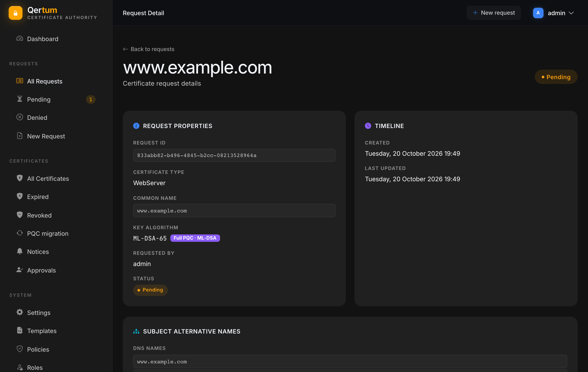Image resolution: width=588 pixels, height=372 pixels.
Task: Click the Notices bell icon
Action: tap(19, 251)
